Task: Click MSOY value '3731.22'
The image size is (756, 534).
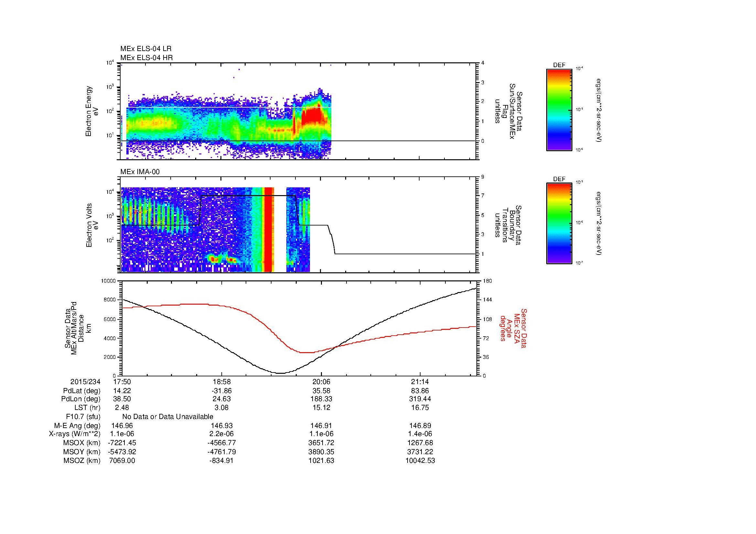Action: 420,452
